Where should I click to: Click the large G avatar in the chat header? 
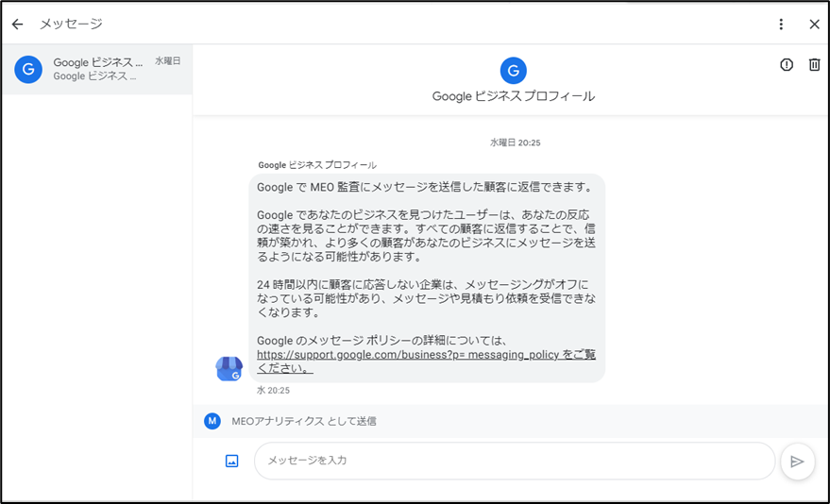coord(513,71)
